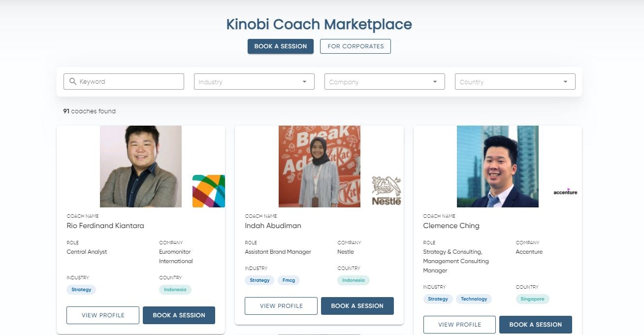Image resolution: width=644 pixels, height=335 pixels.
Task: Select the Strategy tag on Rio's card
Action: 81,290
